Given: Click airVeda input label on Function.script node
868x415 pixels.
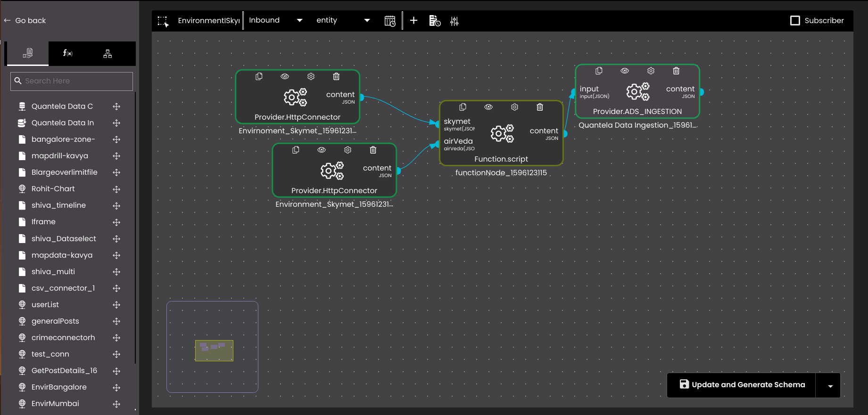Looking at the screenshot, I should (458, 141).
